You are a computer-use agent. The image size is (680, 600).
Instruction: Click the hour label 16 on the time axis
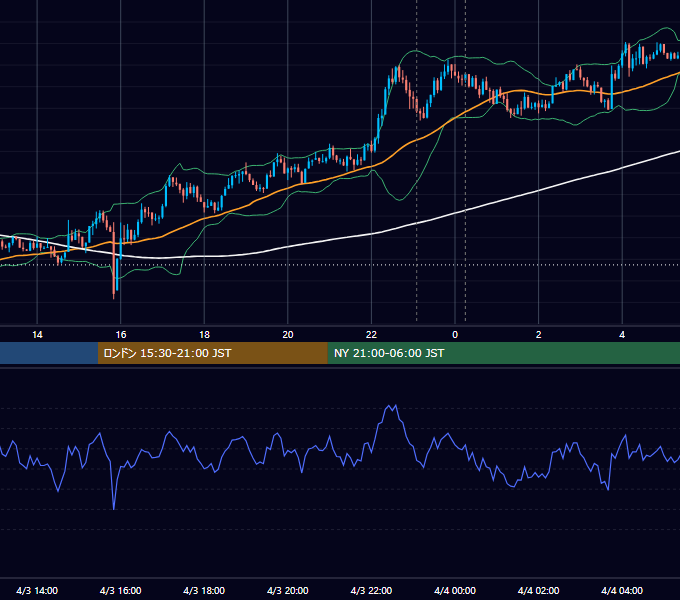click(x=121, y=335)
